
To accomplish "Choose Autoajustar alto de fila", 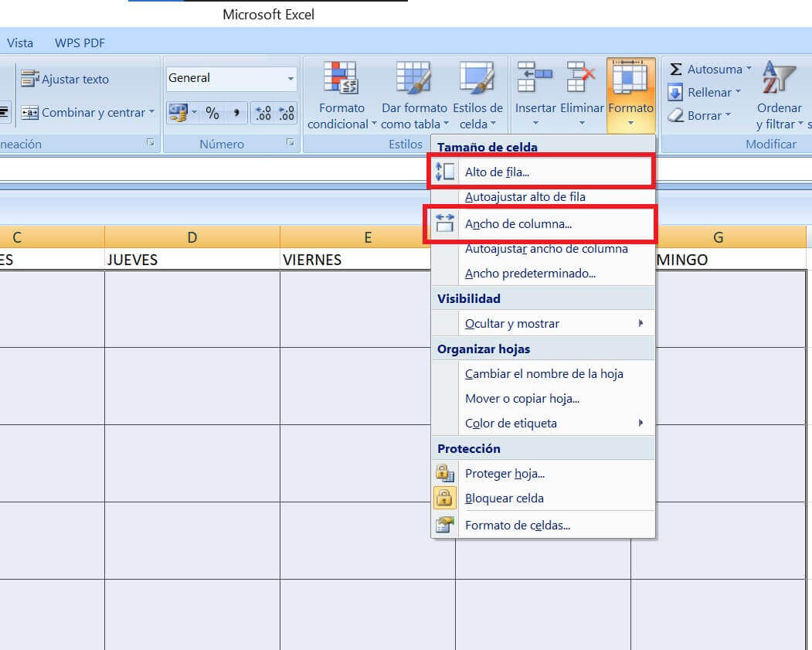I will point(542,197).
